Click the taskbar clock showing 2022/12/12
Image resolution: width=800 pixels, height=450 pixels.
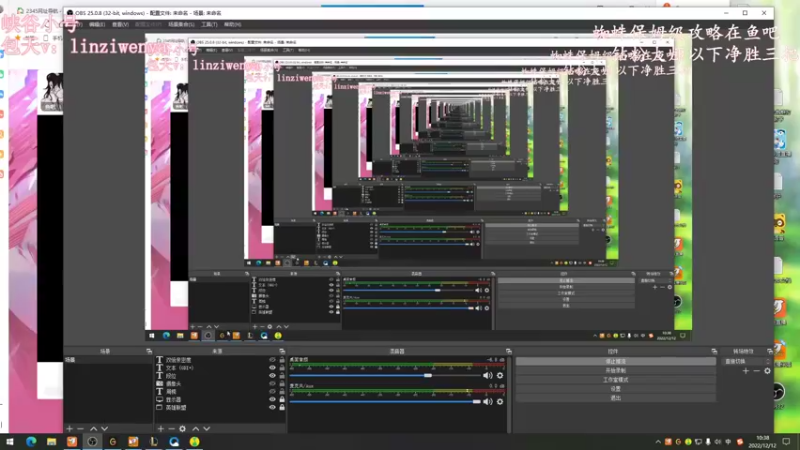pos(762,442)
